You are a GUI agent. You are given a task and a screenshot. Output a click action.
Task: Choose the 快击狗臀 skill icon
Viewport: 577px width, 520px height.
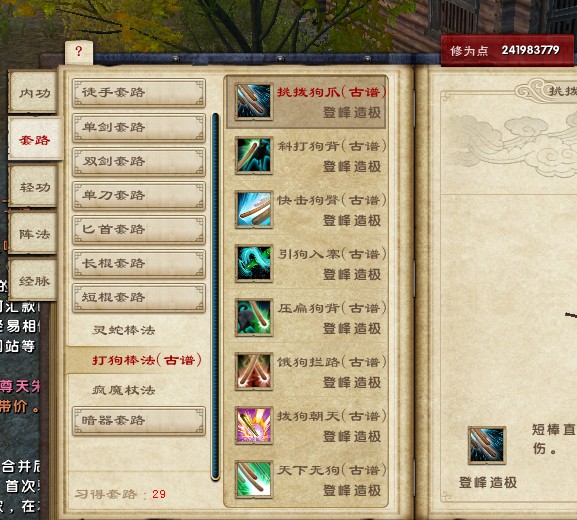(254, 209)
